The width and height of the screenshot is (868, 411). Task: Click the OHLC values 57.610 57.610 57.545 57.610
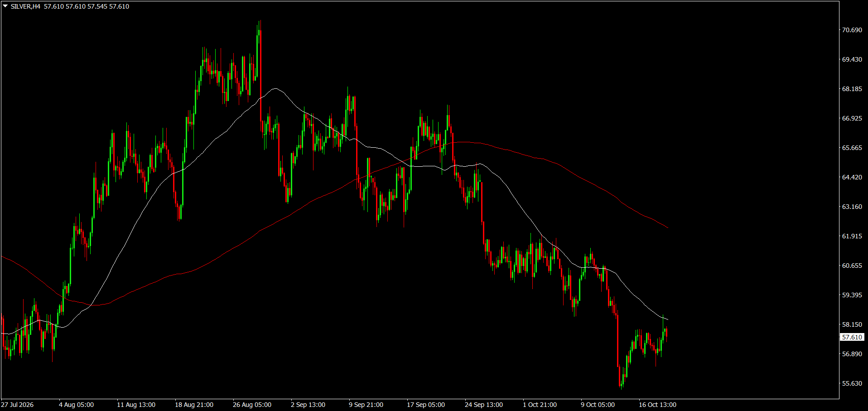[x=87, y=6]
